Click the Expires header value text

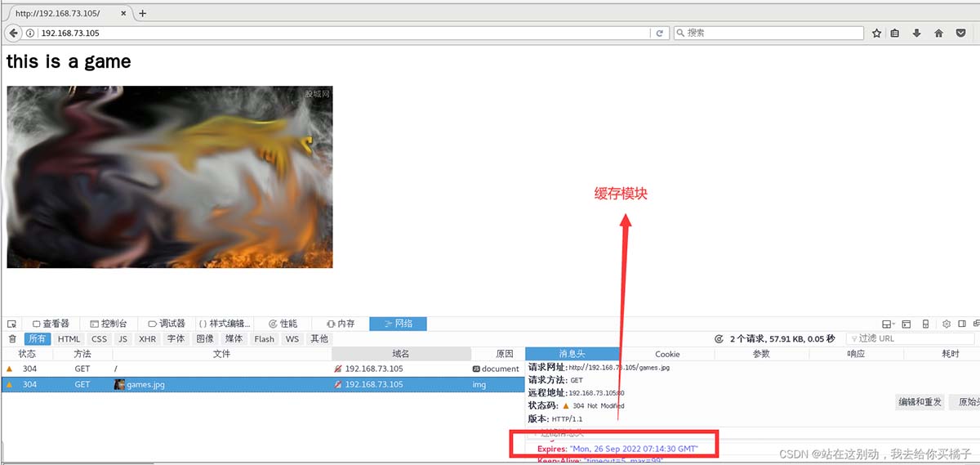click(634, 449)
